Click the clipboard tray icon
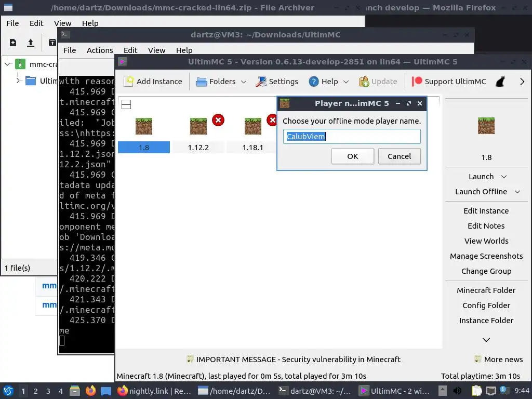Image resolution: width=532 pixels, height=399 pixels. pos(477,391)
